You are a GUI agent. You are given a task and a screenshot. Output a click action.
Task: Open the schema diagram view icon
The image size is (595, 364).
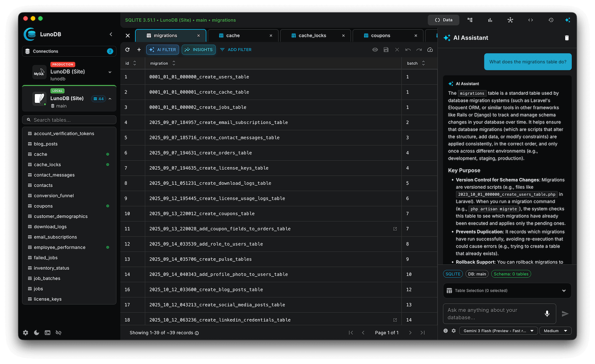[x=470, y=20]
